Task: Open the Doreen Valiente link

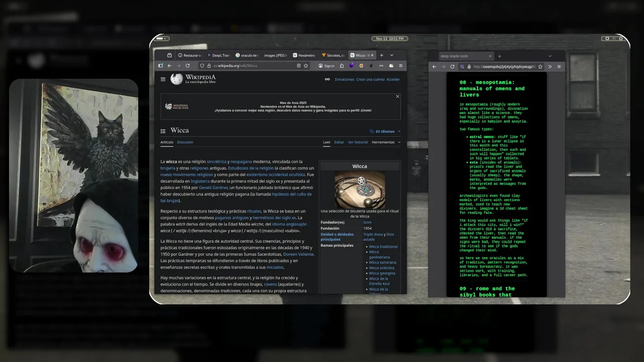Action: click(x=298, y=254)
